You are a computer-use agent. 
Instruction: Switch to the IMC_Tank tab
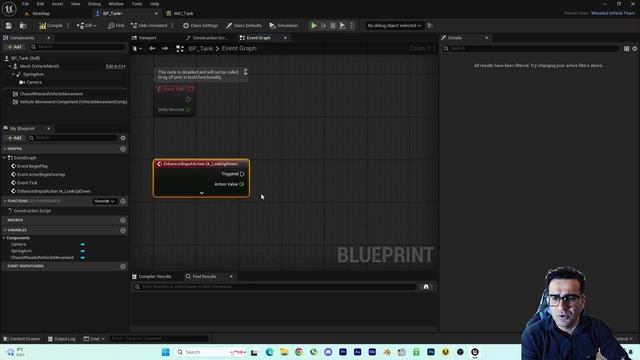184,13
